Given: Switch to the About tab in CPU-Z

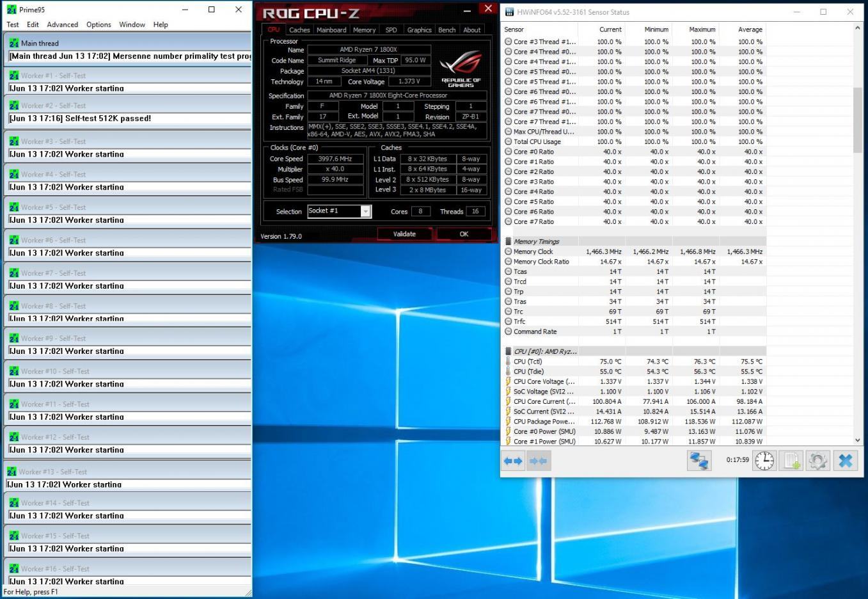Looking at the screenshot, I should 471,30.
